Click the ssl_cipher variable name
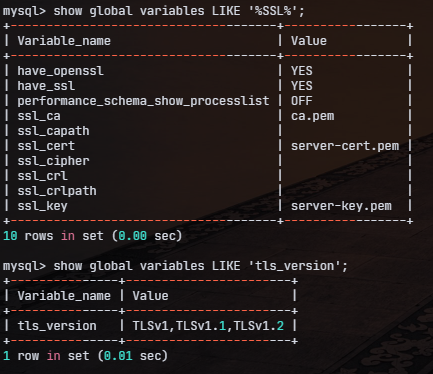The height and width of the screenshot is (374, 433). tap(53, 161)
